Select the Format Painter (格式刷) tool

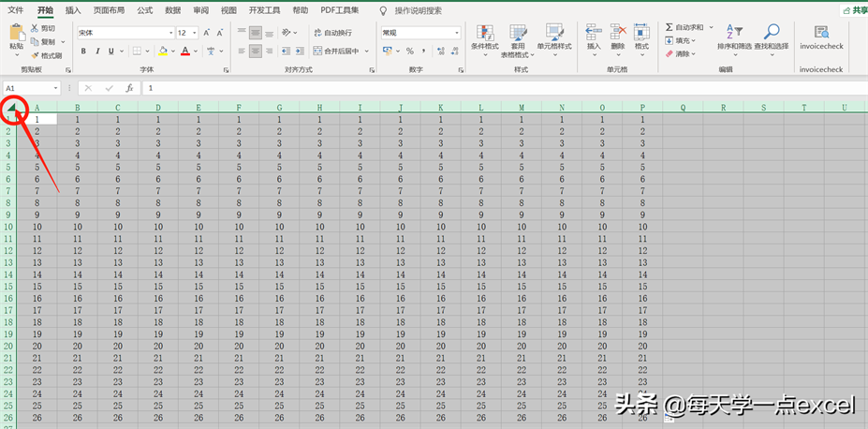click(x=47, y=55)
